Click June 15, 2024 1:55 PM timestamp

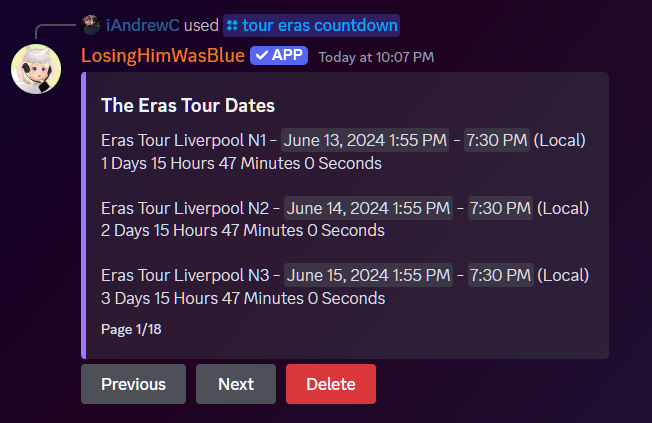coord(368,275)
